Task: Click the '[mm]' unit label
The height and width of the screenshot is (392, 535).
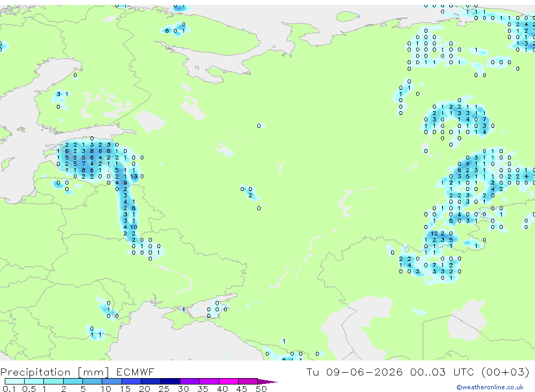Action: (93, 372)
